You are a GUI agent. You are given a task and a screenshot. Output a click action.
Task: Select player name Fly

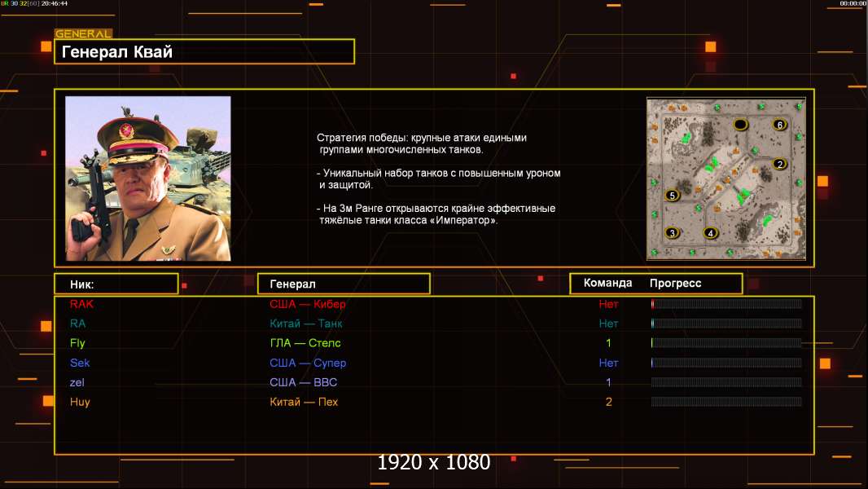click(77, 343)
